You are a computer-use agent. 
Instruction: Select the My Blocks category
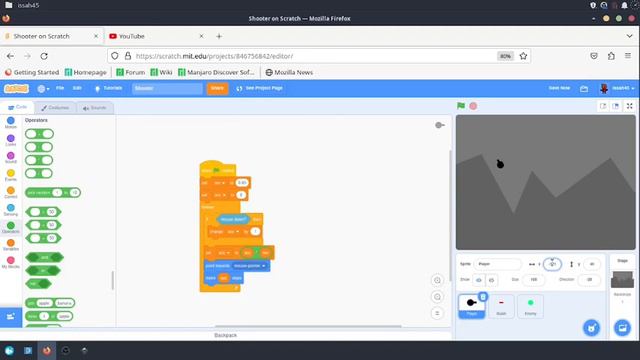tap(11, 262)
